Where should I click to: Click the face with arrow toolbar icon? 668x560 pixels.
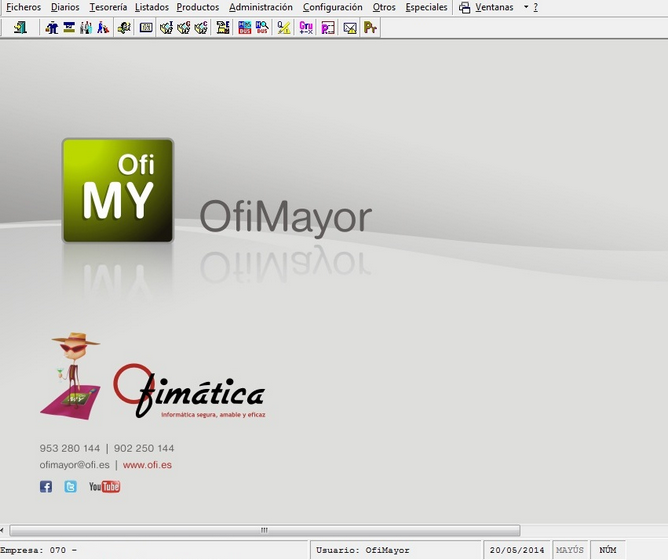tap(124, 28)
